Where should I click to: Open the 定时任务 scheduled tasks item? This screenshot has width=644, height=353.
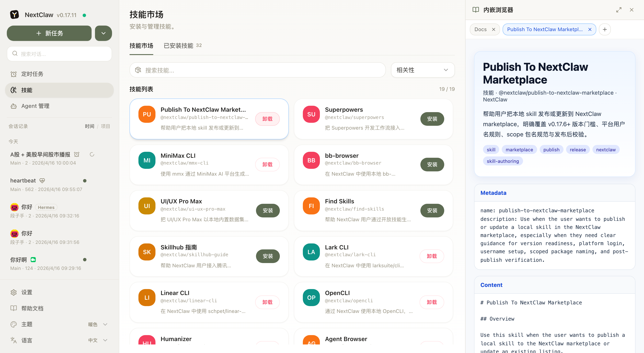pos(32,74)
